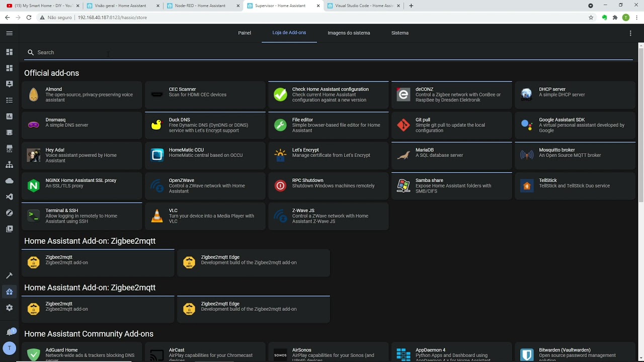This screenshot has width=644, height=362.
Task: Open the Sistema tab
Action: 400,33
